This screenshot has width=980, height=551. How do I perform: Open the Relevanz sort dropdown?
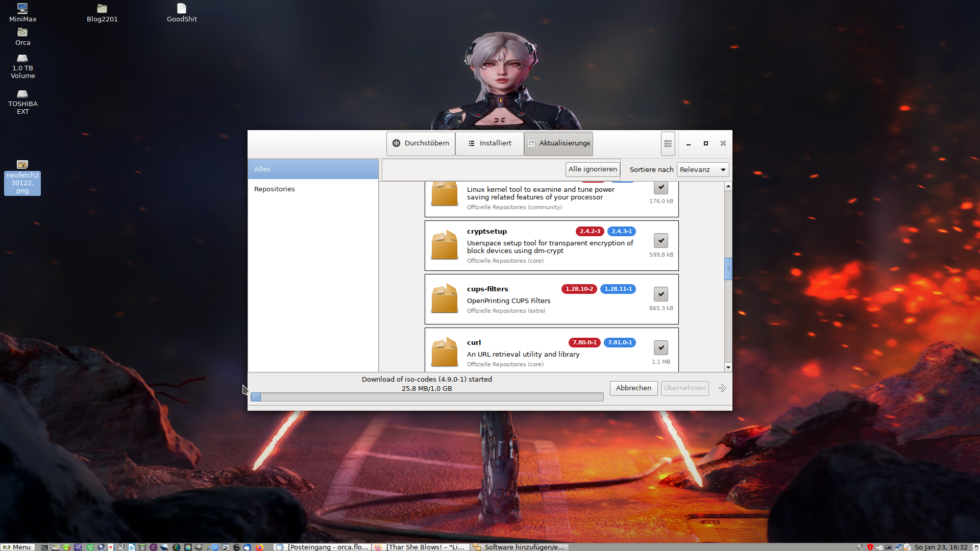[x=703, y=169]
